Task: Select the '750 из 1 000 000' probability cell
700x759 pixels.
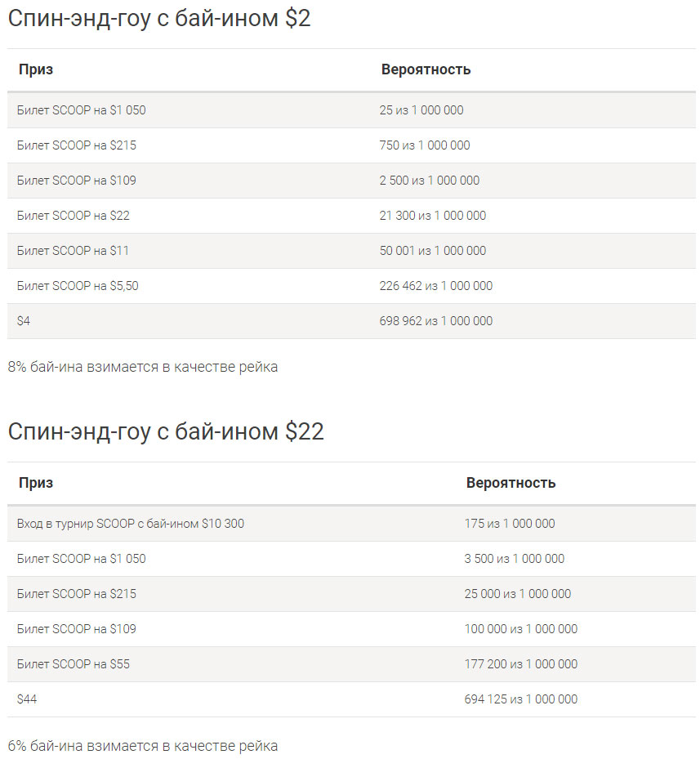Action: point(425,145)
